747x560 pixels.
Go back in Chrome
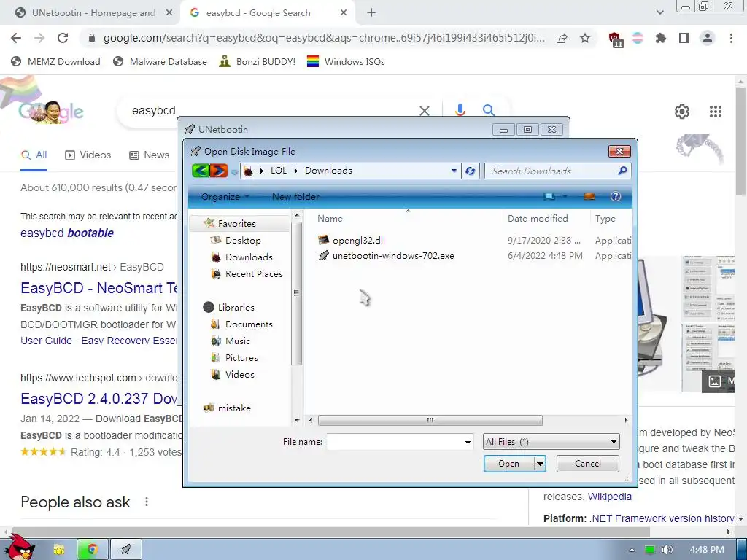tap(16, 38)
